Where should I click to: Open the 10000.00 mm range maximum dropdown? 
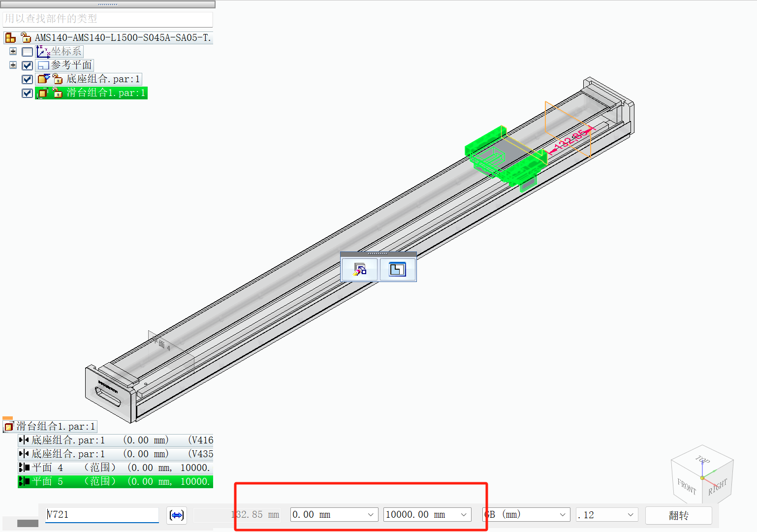(464, 515)
